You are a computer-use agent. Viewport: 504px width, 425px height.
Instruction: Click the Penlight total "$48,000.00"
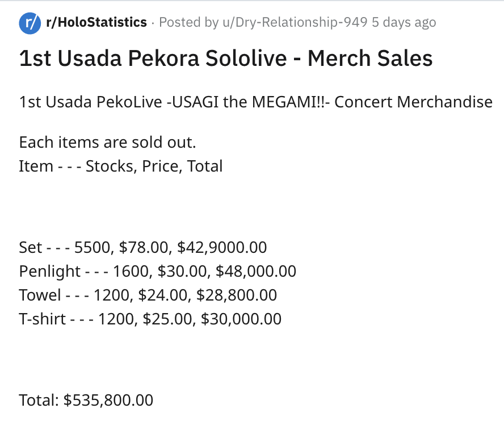(255, 271)
